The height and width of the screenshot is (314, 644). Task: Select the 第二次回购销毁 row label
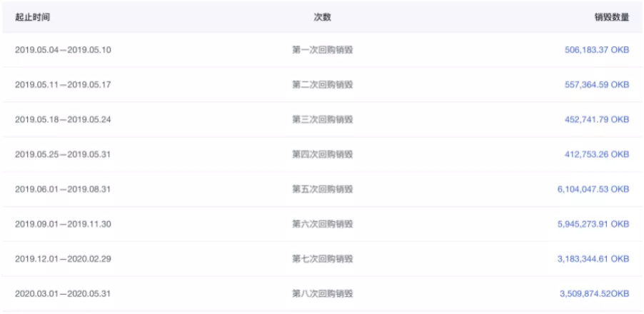click(x=323, y=85)
